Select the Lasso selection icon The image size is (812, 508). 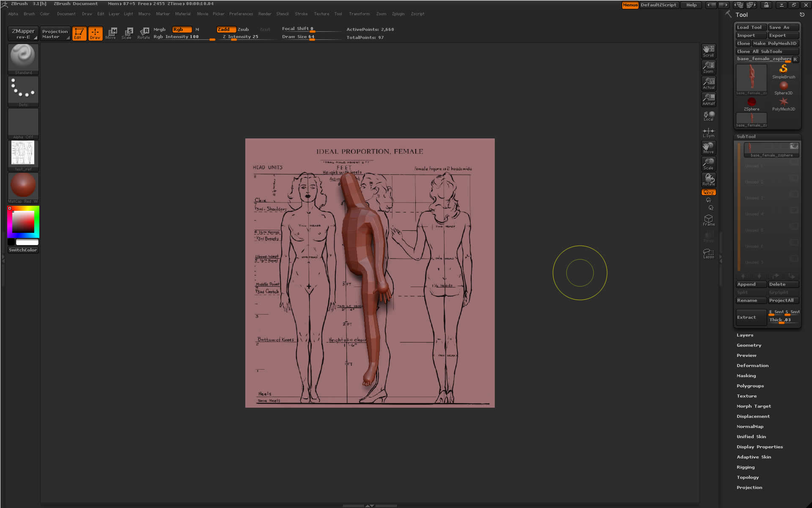[x=708, y=253]
